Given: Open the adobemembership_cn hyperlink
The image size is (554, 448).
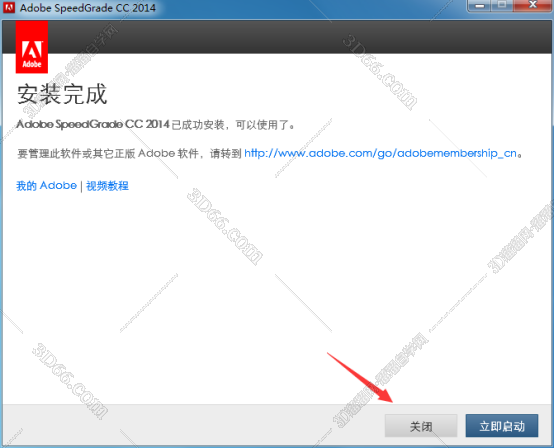Looking at the screenshot, I should pyautogui.click(x=381, y=153).
